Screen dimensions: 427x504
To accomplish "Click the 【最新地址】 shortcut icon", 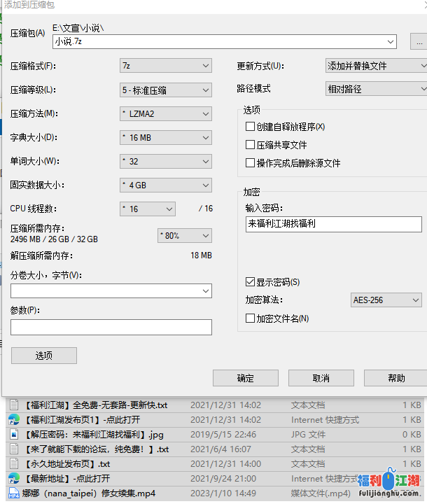I will 13,479.
